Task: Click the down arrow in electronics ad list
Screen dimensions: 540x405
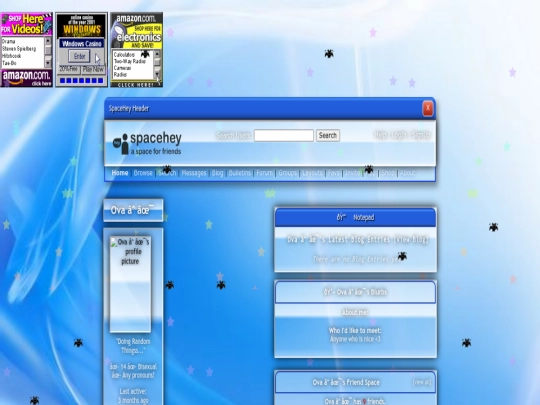Action: (157, 75)
